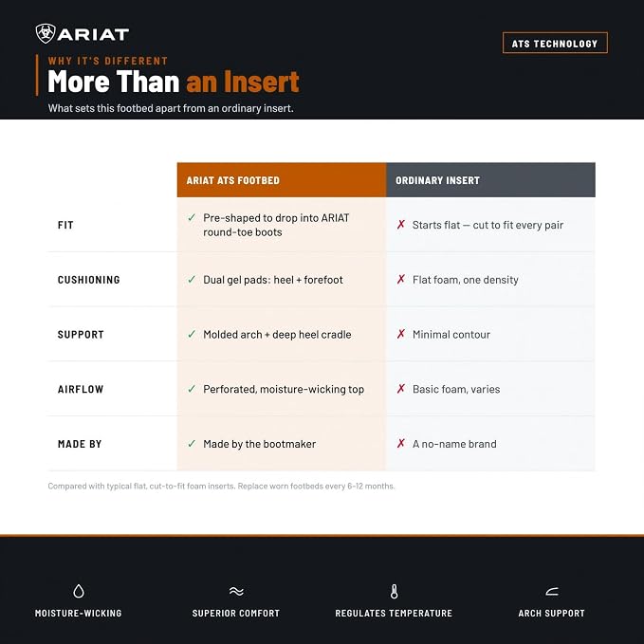Click the AIRFLOW row label
This screenshot has height=644, width=644.
(81, 389)
